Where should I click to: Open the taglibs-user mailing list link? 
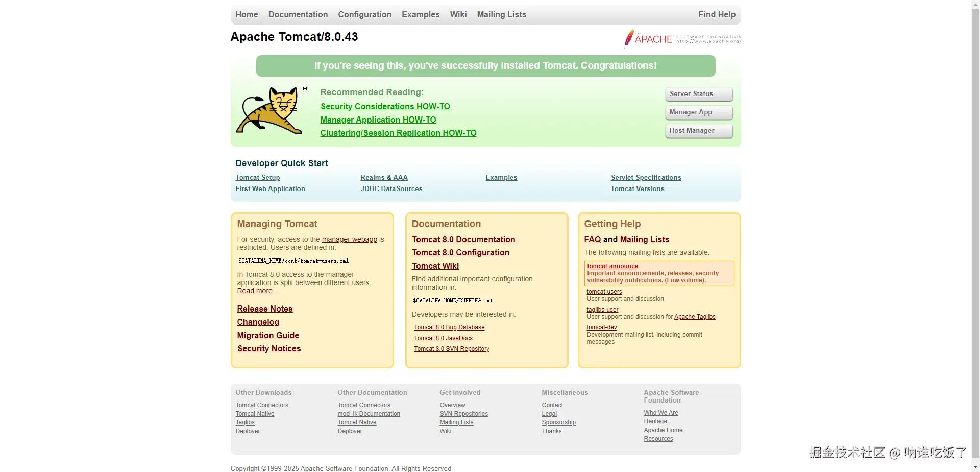coord(602,310)
